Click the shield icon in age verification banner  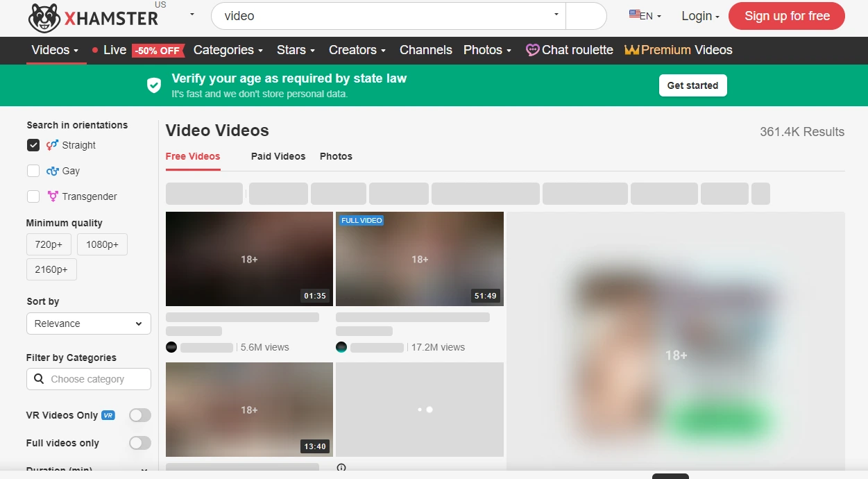[x=154, y=85]
